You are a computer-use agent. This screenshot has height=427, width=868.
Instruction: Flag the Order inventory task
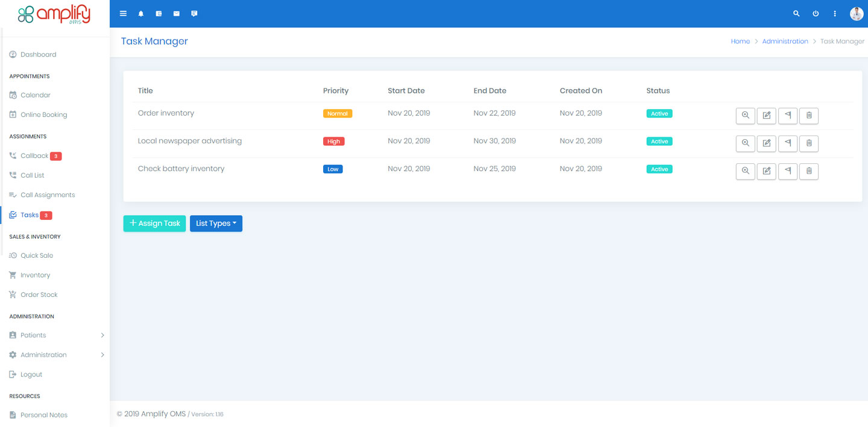pyautogui.click(x=787, y=116)
